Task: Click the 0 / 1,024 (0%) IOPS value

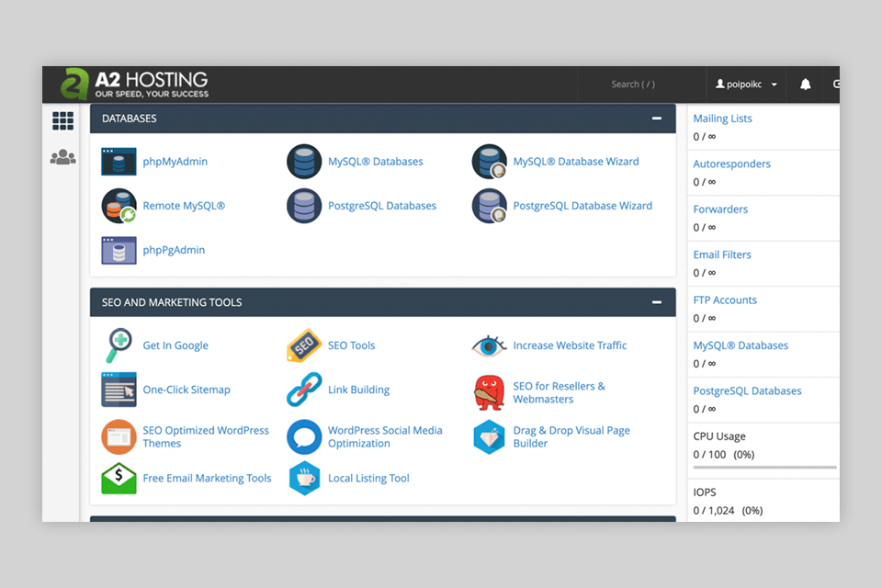Action: coord(728,511)
